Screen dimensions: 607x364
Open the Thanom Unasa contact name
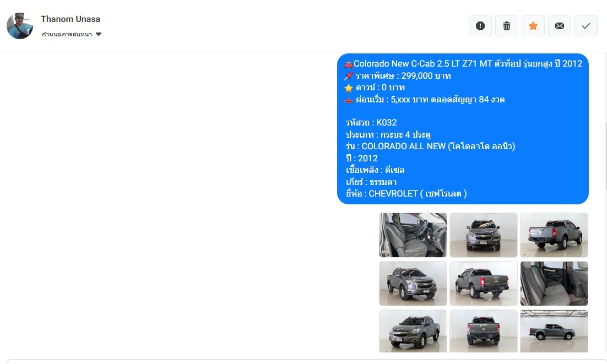[x=71, y=19]
